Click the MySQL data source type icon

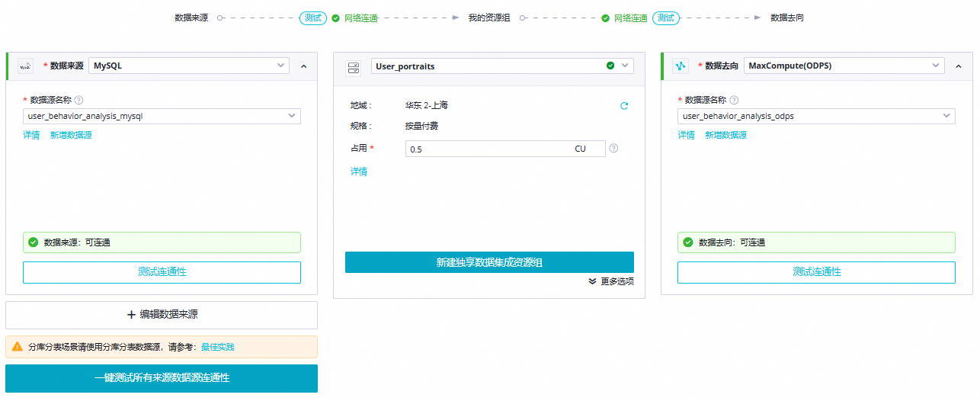tap(25, 66)
